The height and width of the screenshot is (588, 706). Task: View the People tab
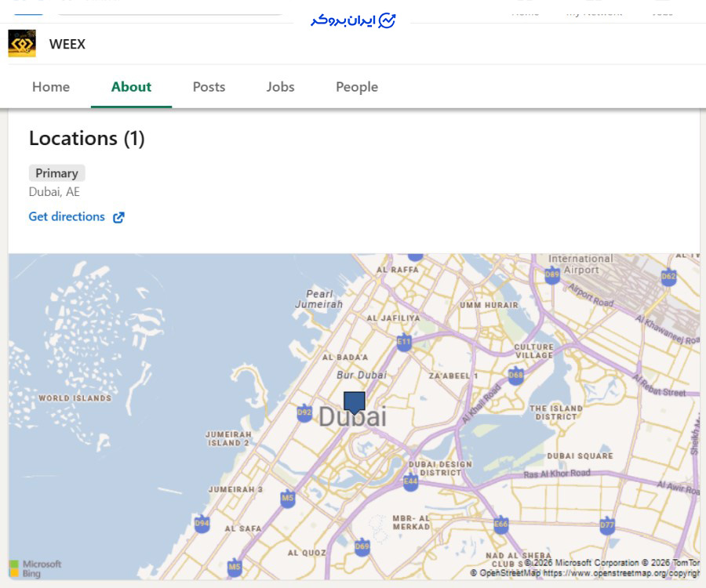tap(357, 87)
